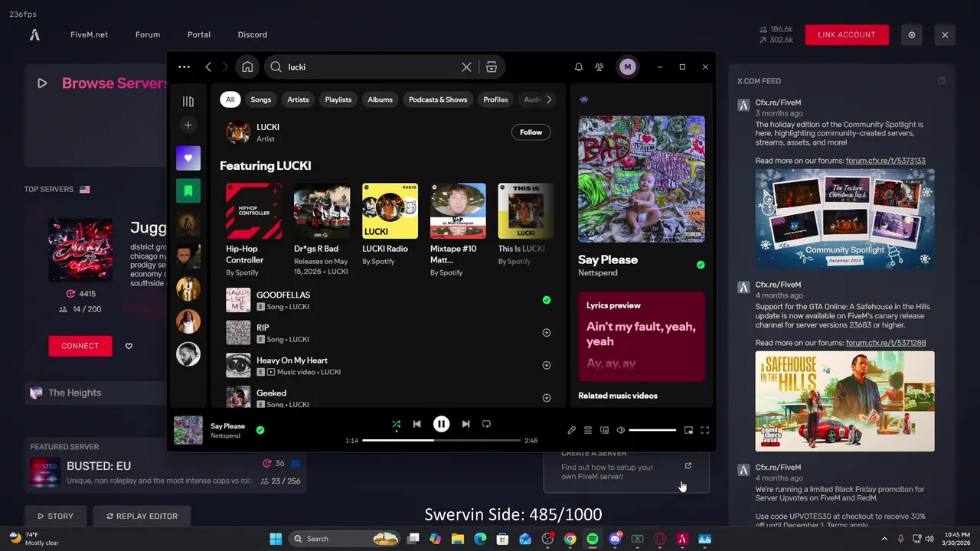Open Liked Songs heart tile in sidebar
The image size is (980, 551).
pos(188,158)
